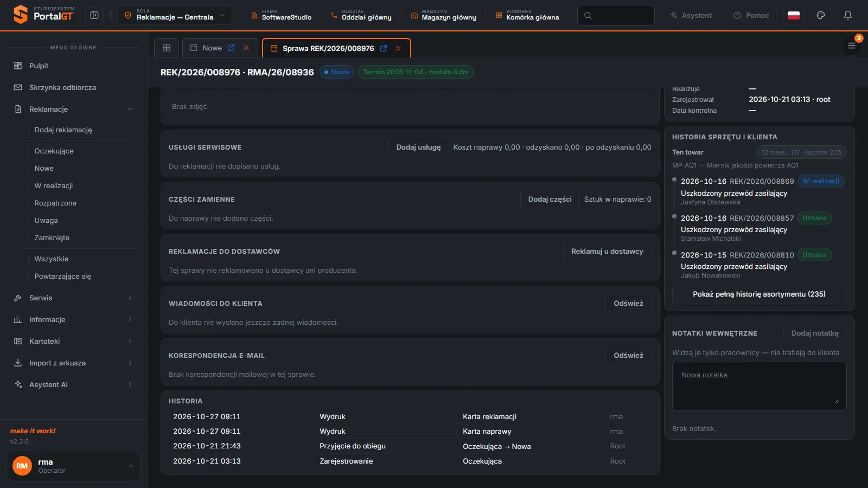This screenshot has height=488, width=868.
Task: Refresh Korespondencja e-mail section
Action: pos(628,355)
